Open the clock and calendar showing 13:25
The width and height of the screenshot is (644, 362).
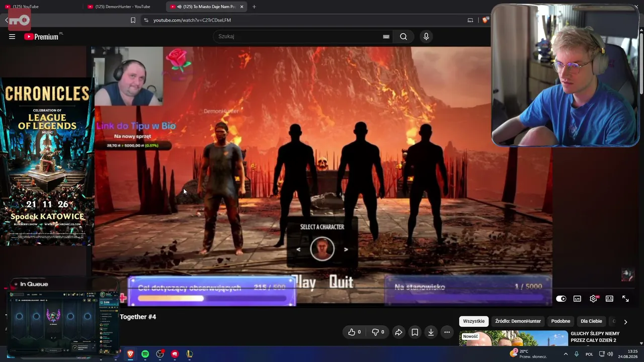[x=628, y=354]
